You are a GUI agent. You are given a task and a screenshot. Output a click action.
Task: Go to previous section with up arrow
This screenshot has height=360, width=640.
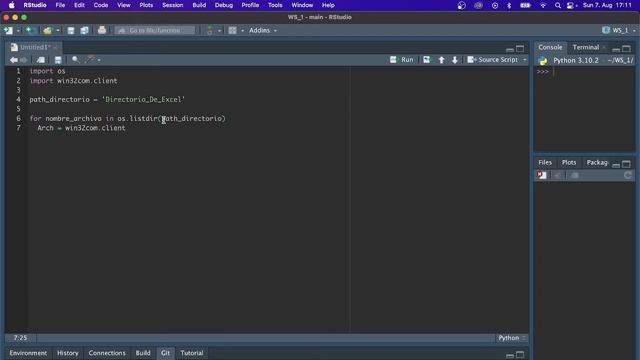pyautogui.click(x=441, y=60)
